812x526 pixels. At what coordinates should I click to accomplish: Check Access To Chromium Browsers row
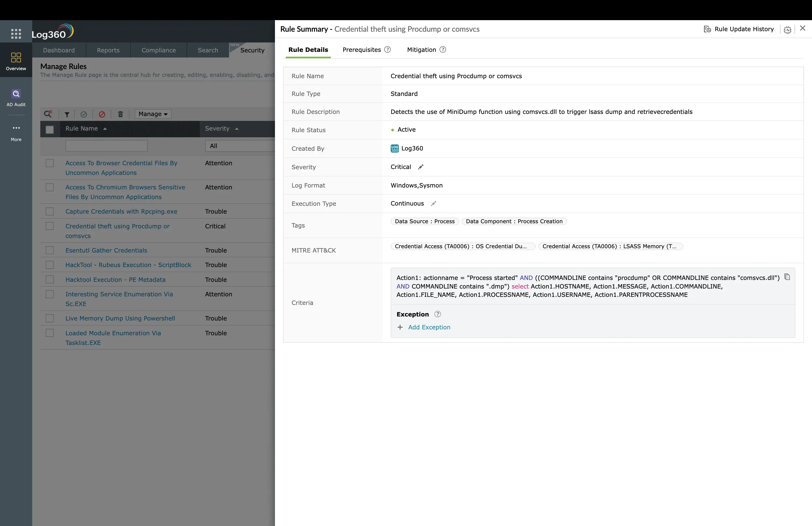[50, 188]
